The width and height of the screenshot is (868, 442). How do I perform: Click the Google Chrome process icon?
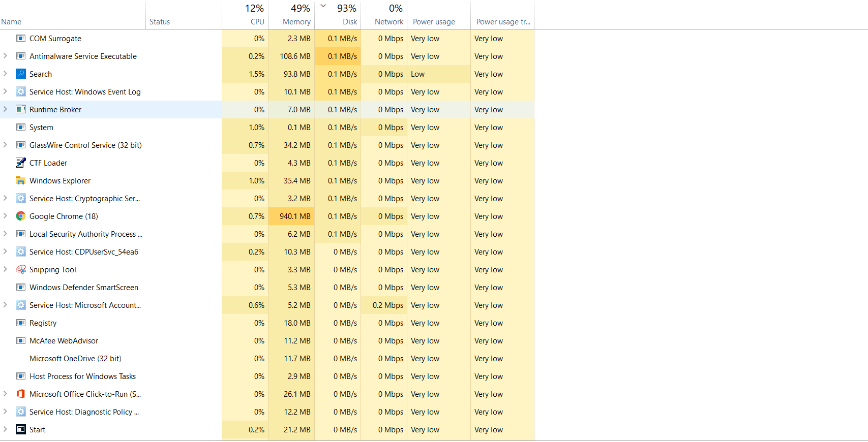(x=20, y=216)
